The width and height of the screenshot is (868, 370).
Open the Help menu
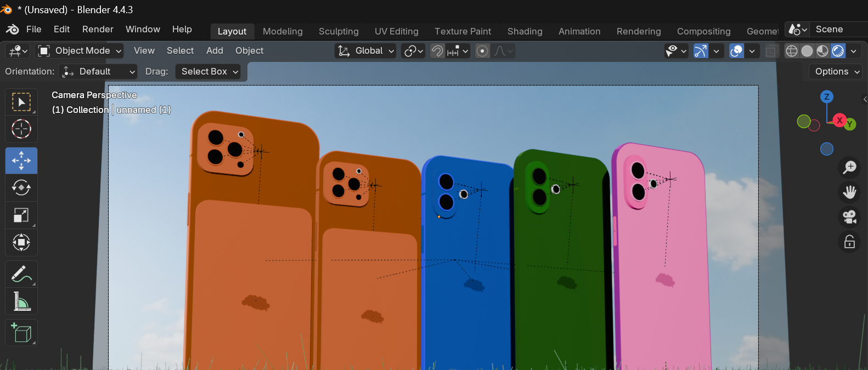pos(182,29)
